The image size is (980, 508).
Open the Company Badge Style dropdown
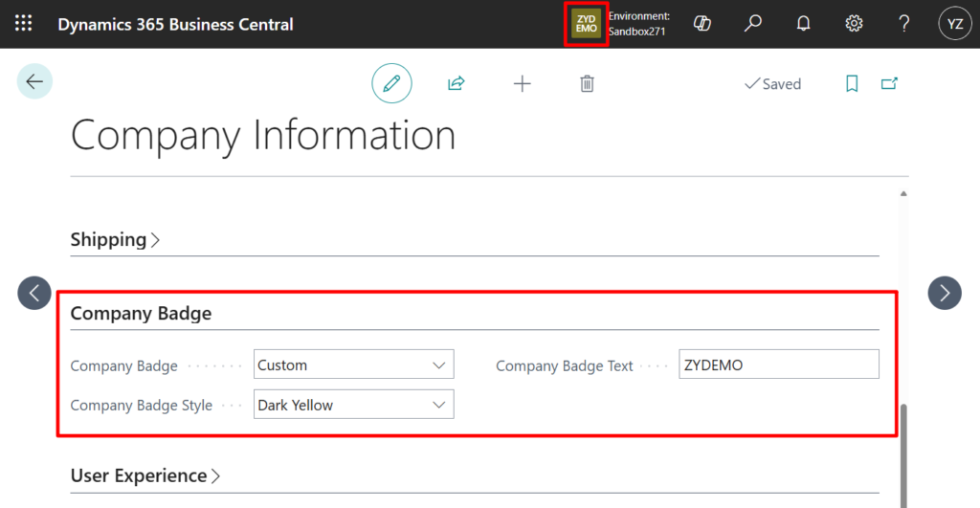(x=353, y=405)
